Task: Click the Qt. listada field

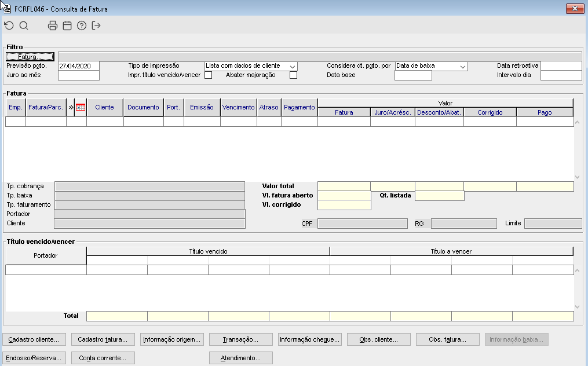Action: 440,195
